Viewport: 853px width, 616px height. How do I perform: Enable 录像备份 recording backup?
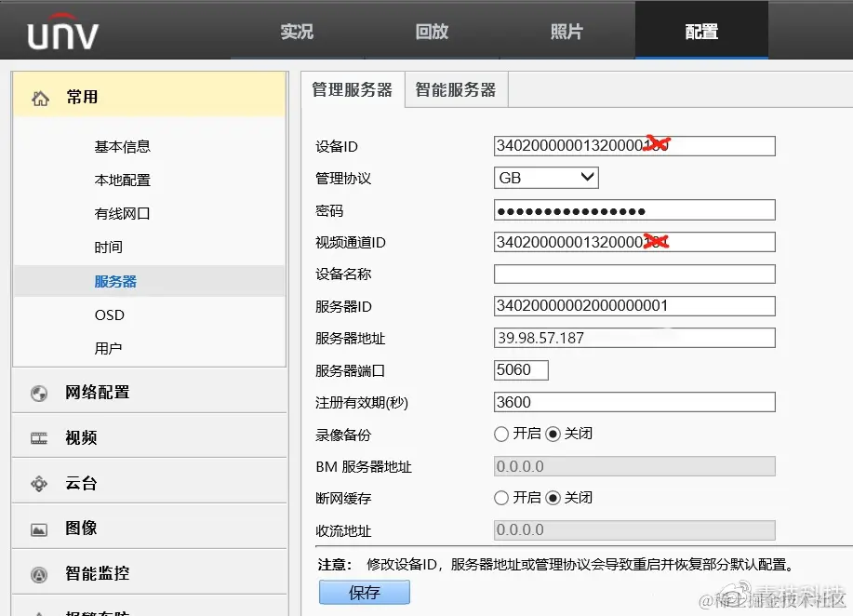pyautogui.click(x=501, y=434)
